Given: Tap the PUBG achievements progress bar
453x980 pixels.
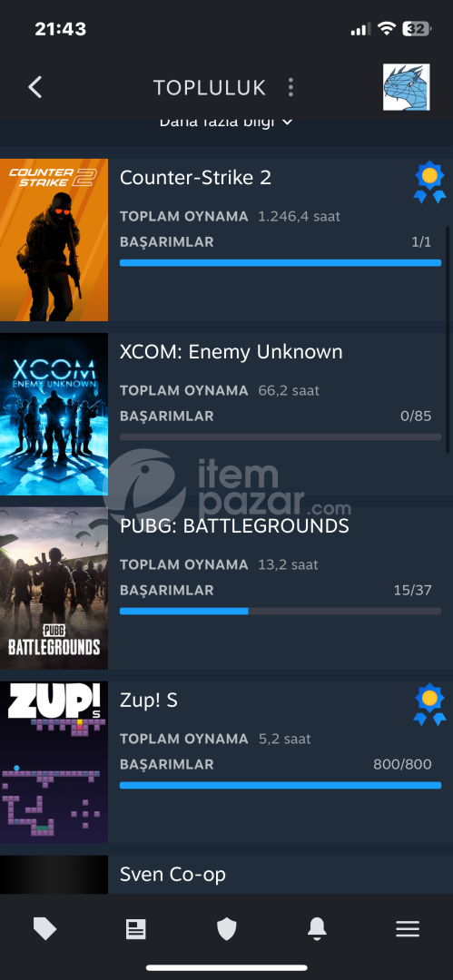Looking at the screenshot, I should pos(281,612).
